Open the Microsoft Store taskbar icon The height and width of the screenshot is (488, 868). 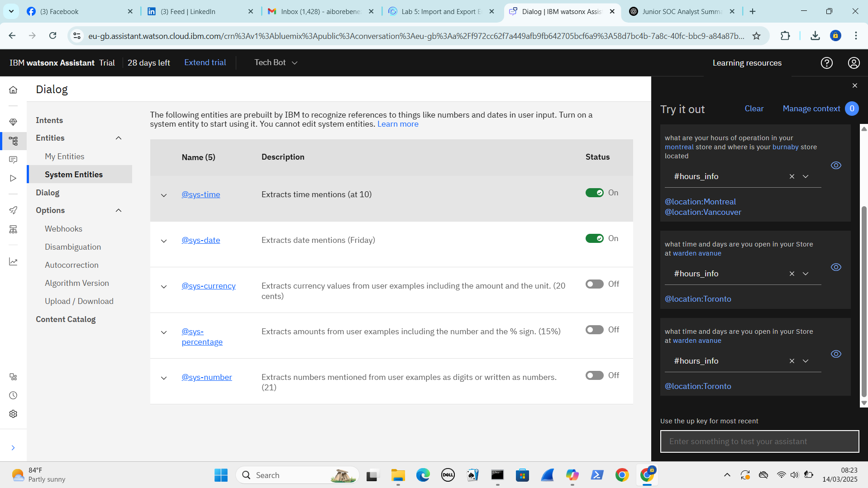pyautogui.click(x=522, y=475)
